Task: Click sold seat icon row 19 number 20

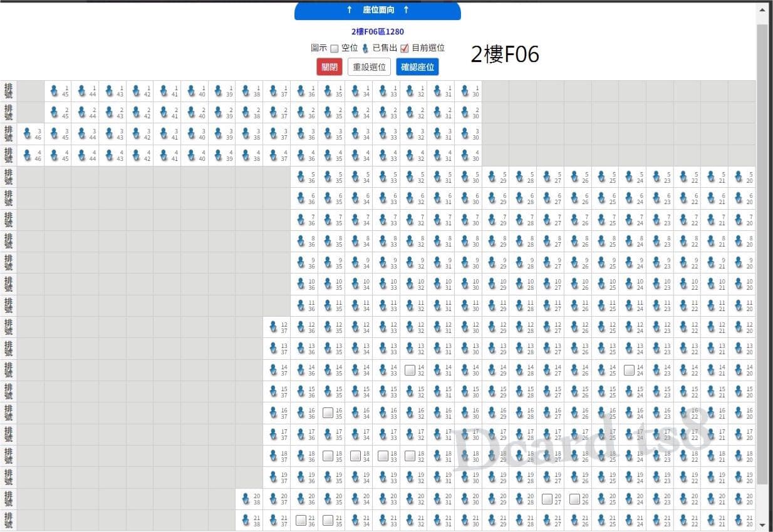Action: tap(739, 478)
